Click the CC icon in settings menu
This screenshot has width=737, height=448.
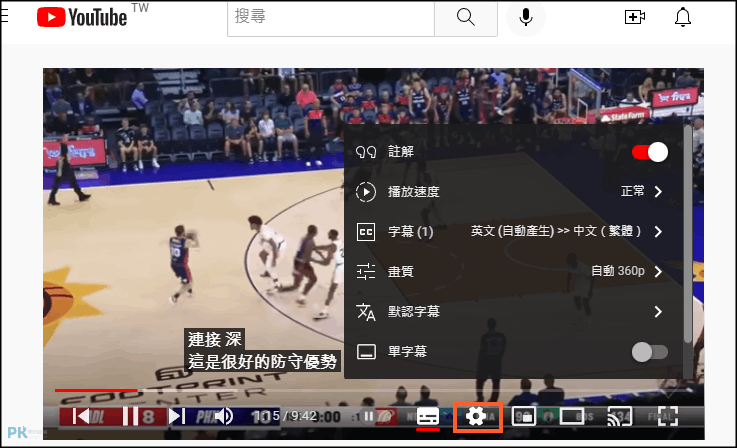click(366, 232)
